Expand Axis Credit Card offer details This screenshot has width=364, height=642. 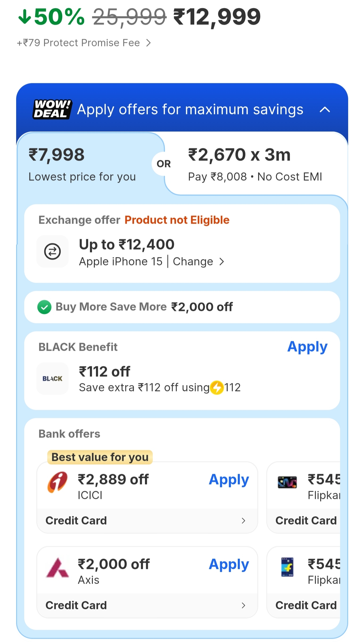[243, 605]
